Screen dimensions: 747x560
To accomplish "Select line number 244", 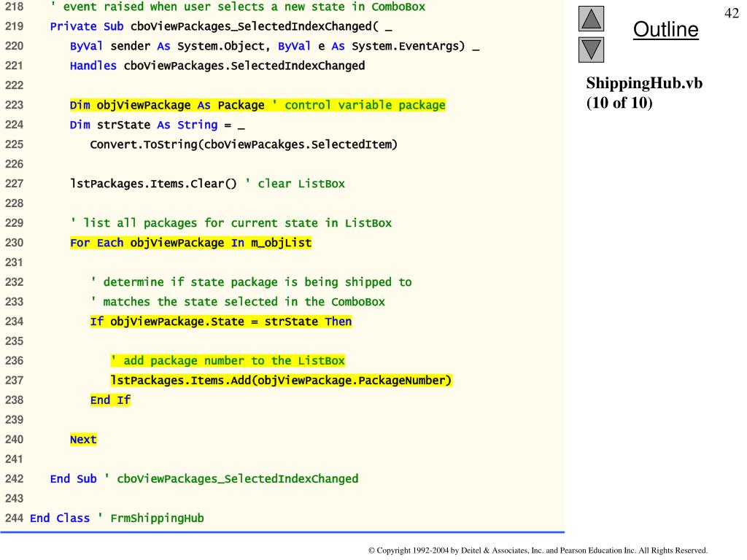I will [x=14, y=518].
